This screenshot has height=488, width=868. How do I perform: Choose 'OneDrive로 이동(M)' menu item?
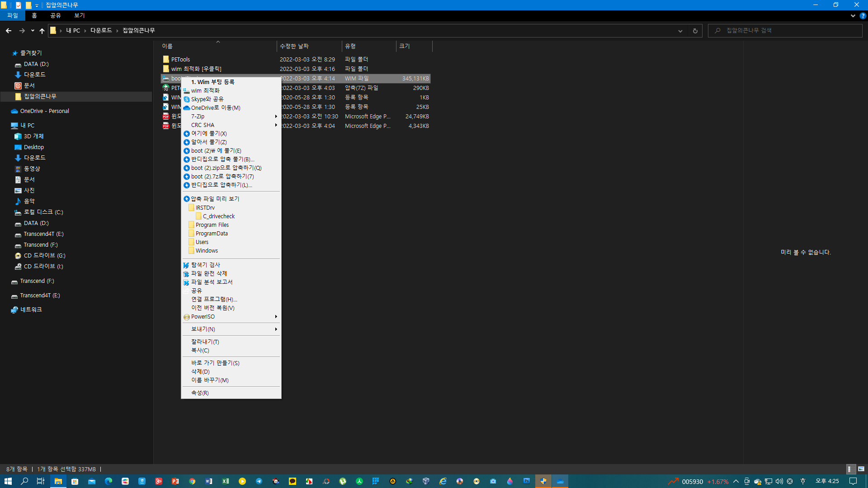pos(231,108)
